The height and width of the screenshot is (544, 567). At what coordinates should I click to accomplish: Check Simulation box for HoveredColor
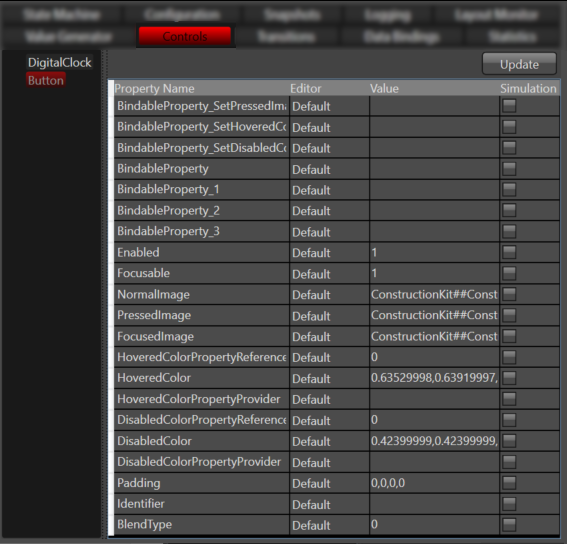point(509,378)
